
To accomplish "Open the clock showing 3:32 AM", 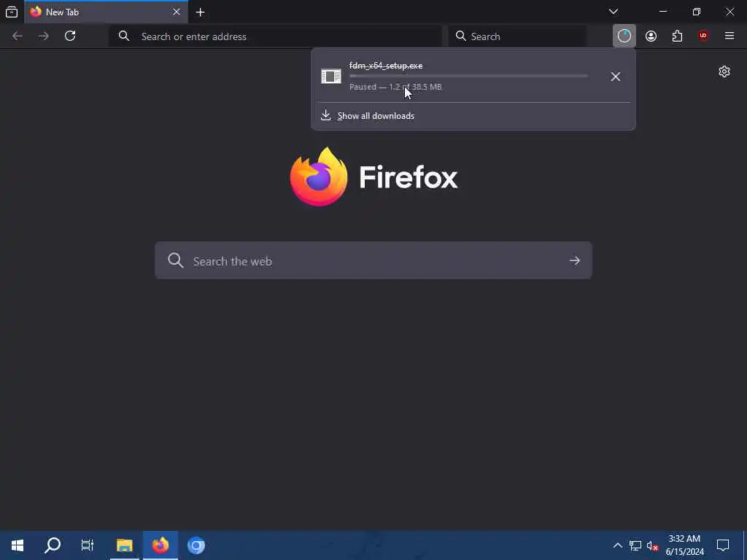I will tap(684, 545).
